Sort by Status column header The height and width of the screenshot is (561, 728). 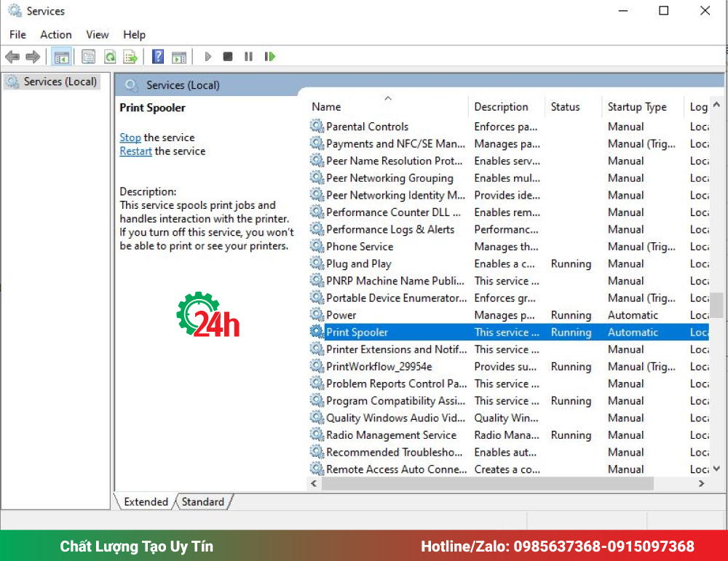click(x=565, y=107)
